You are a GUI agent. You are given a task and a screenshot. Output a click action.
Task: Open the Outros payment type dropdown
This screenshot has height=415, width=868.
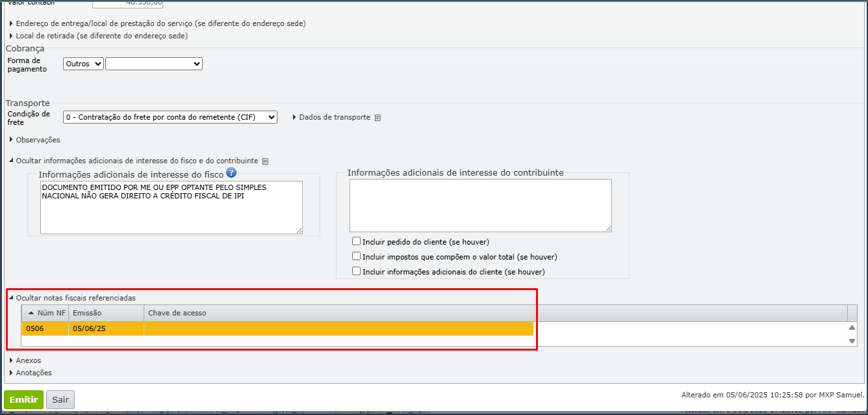click(x=83, y=64)
